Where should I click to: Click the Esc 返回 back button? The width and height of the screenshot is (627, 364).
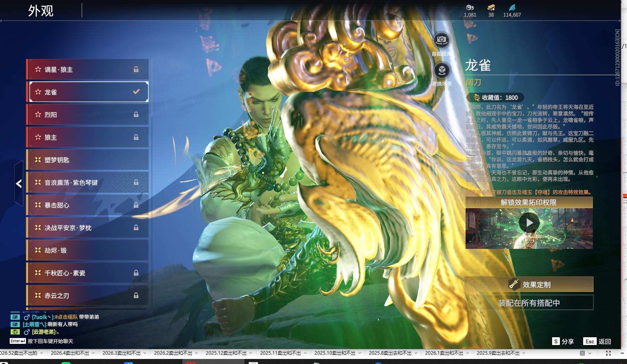(598, 341)
